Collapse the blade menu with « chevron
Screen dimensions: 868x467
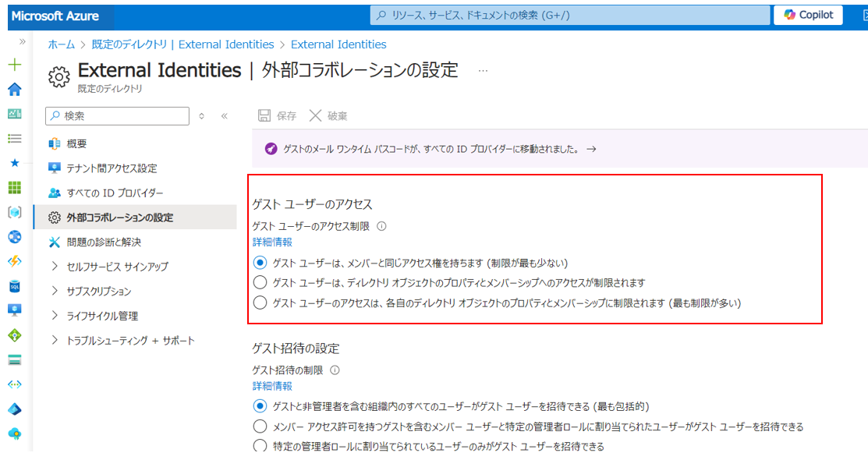point(224,115)
